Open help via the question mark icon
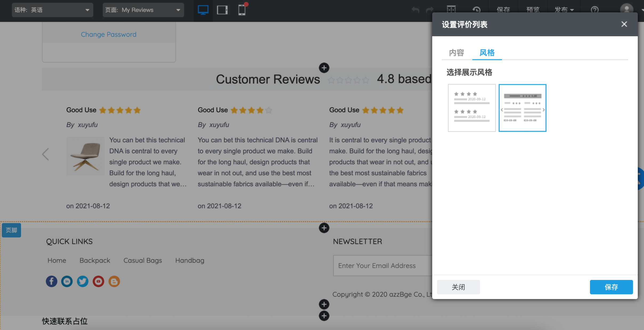This screenshot has width=644, height=330. click(595, 10)
